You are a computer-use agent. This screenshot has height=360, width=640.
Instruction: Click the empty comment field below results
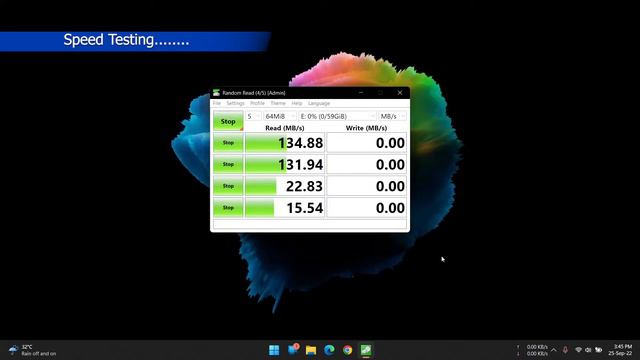310,224
